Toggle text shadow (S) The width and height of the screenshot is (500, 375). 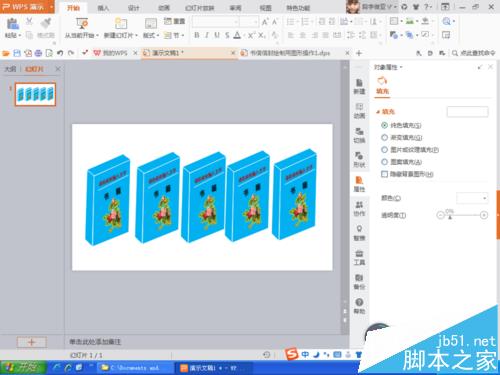click(x=227, y=35)
